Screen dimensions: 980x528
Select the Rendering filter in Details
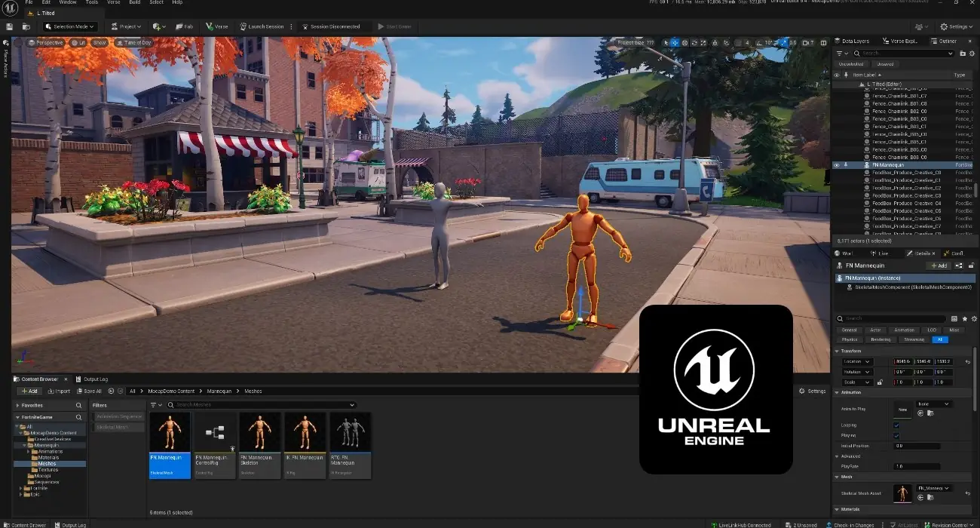pos(880,339)
